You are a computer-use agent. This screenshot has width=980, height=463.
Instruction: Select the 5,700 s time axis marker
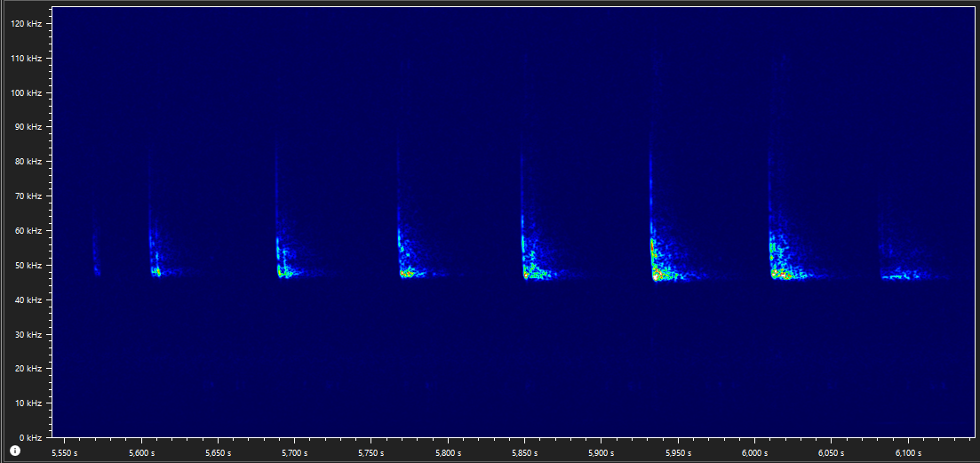click(x=294, y=452)
